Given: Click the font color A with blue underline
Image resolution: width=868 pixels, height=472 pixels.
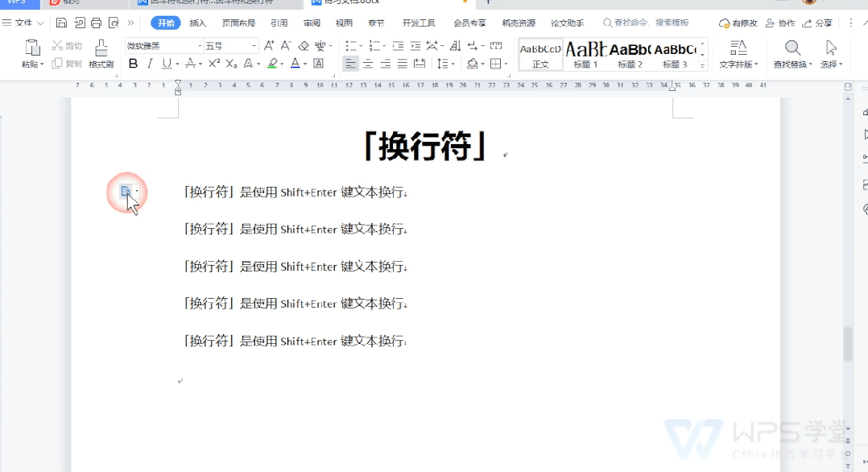Looking at the screenshot, I should (x=295, y=64).
